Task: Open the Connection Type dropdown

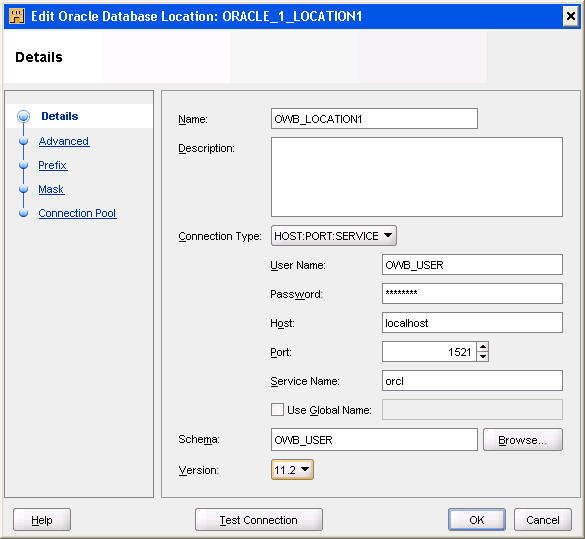Action: (334, 236)
